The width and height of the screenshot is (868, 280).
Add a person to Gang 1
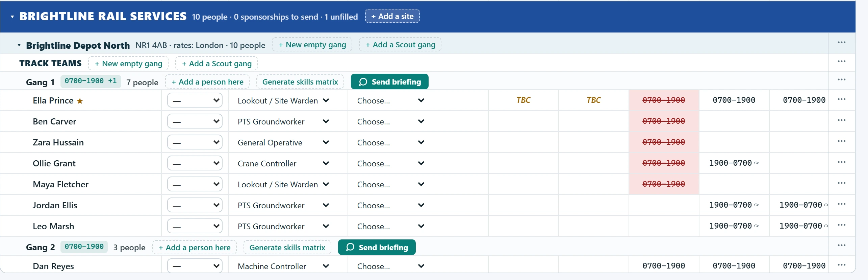207,82
